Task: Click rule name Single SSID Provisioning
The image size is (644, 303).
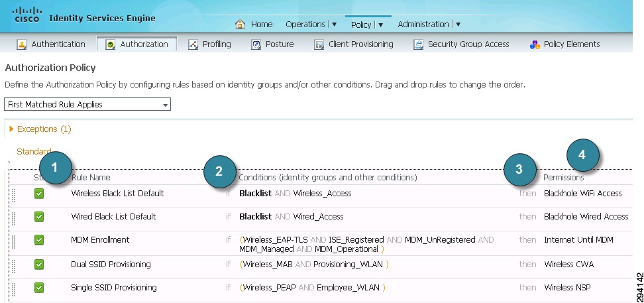Action: [x=114, y=287]
